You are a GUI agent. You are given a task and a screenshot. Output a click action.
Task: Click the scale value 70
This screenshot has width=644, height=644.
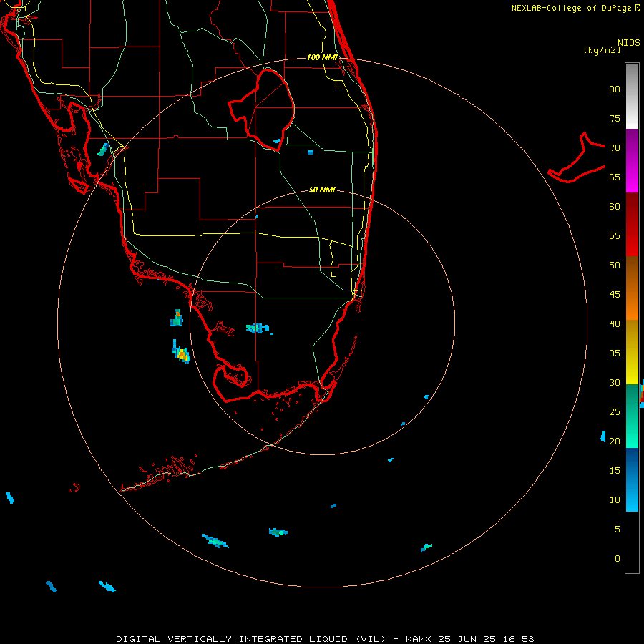(x=615, y=148)
